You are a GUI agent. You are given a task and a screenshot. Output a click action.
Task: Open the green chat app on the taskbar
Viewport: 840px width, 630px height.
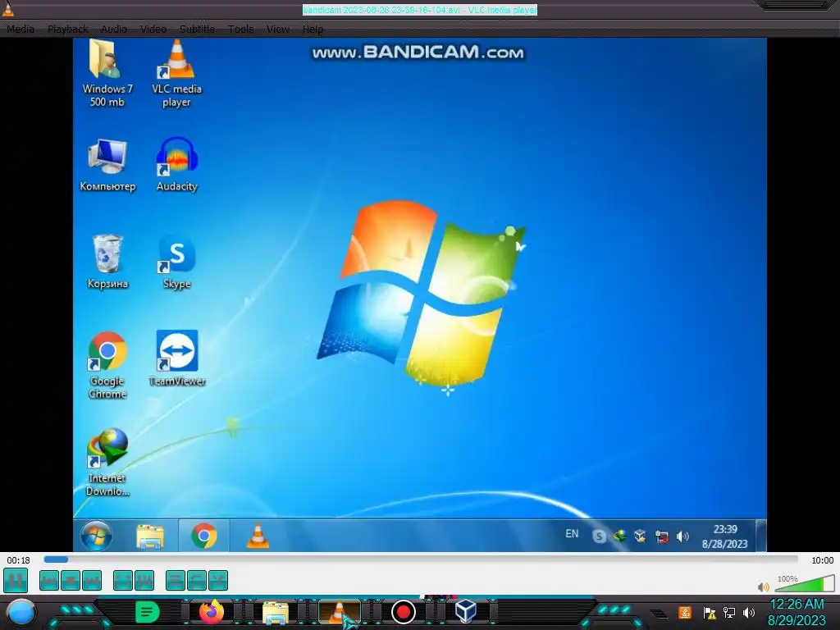[148, 612]
